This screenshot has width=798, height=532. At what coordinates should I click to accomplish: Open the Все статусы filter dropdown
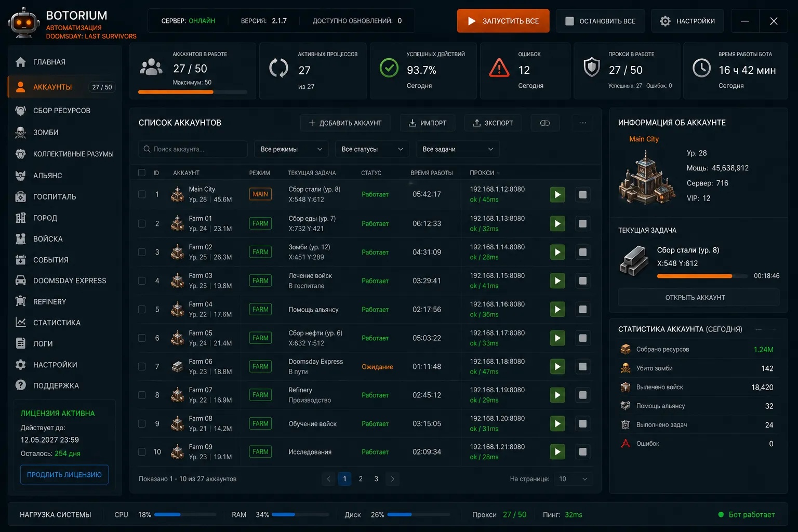pos(372,149)
